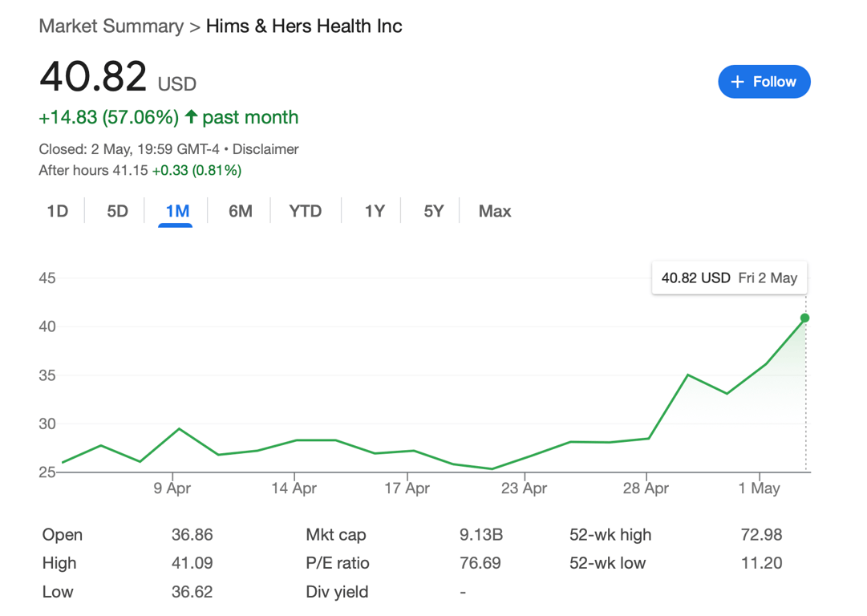Open the Market Summary breadcrumb link
Screen dimensions: 867x616
[x=111, y=26]
